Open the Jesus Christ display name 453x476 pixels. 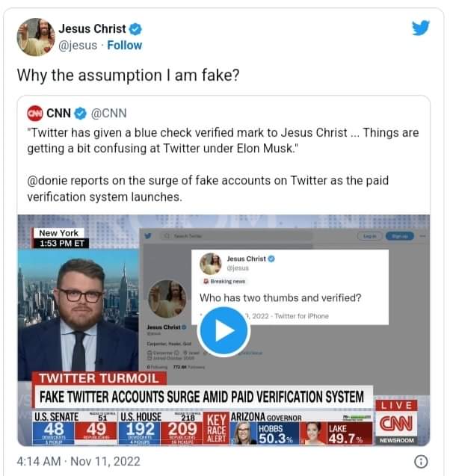(x=92, y=29)
